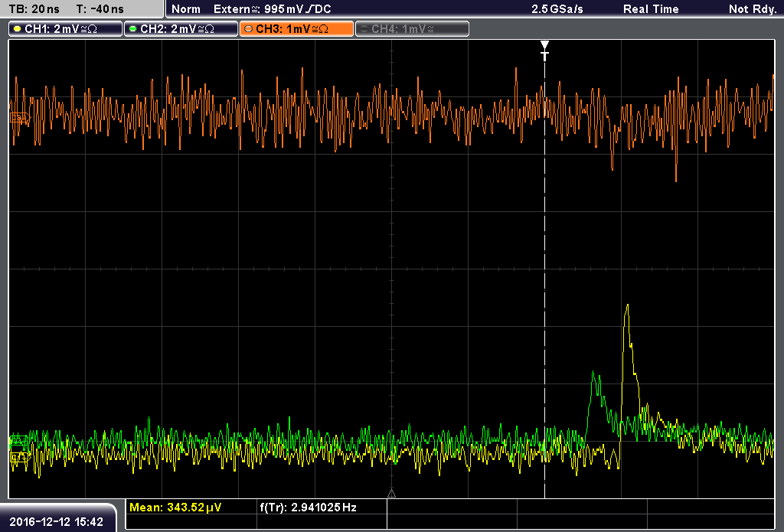This screenshot has height=532, width=784.
Task: Click the yellow dot on CH1 tab
Action: [18, 29]
